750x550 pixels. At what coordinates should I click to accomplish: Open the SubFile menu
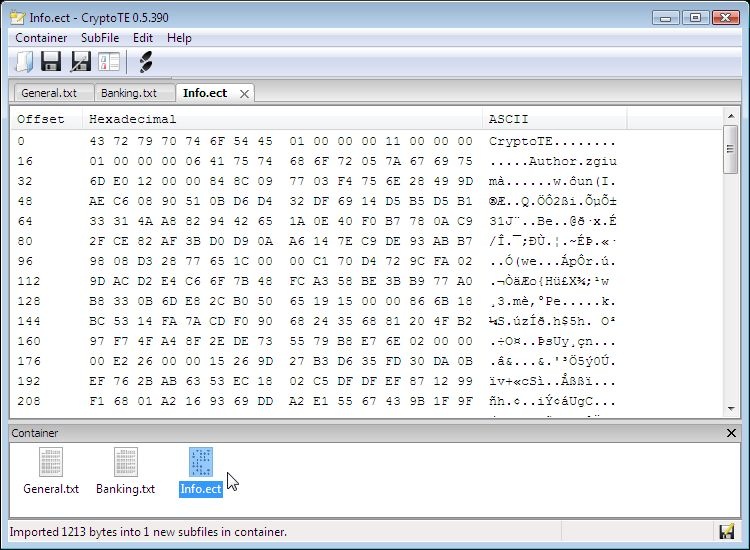[100, 38]
